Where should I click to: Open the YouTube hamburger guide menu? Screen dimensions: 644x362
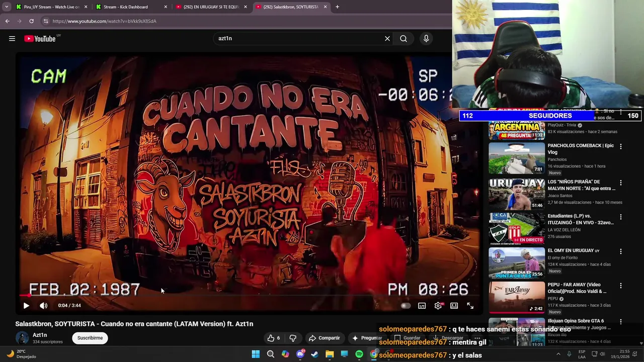12,39
